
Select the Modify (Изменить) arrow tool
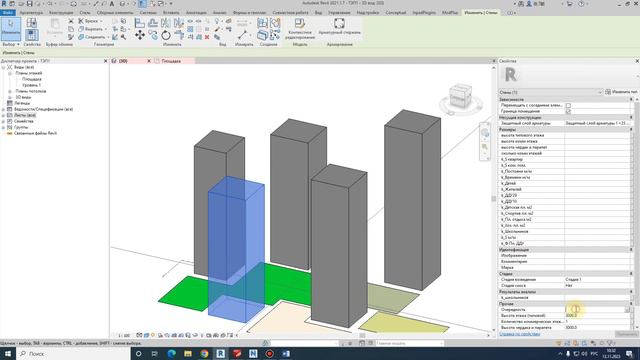pyautogui.click(x=11, y=29)
